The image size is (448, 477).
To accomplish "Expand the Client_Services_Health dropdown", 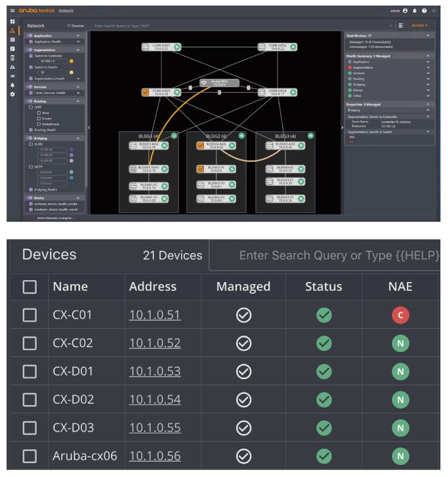I will 78,93.
